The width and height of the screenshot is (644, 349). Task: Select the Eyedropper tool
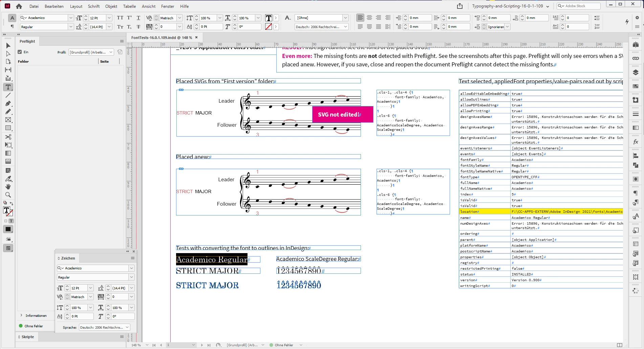[8, 179]
